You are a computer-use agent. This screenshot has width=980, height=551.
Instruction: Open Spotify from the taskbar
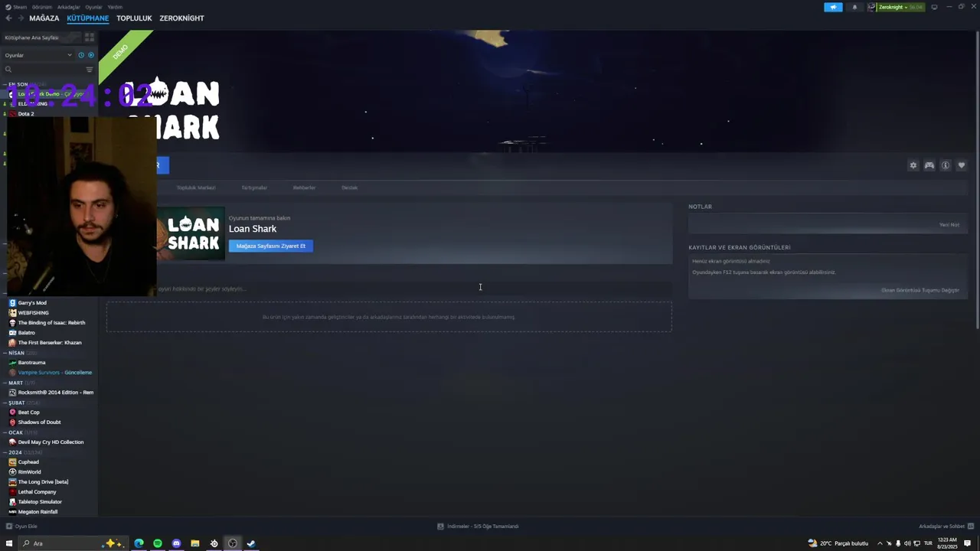(x=158, y=543)
